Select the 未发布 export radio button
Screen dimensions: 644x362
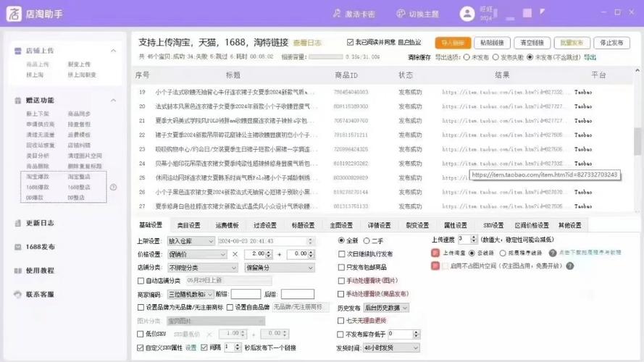tap(467, 57)
